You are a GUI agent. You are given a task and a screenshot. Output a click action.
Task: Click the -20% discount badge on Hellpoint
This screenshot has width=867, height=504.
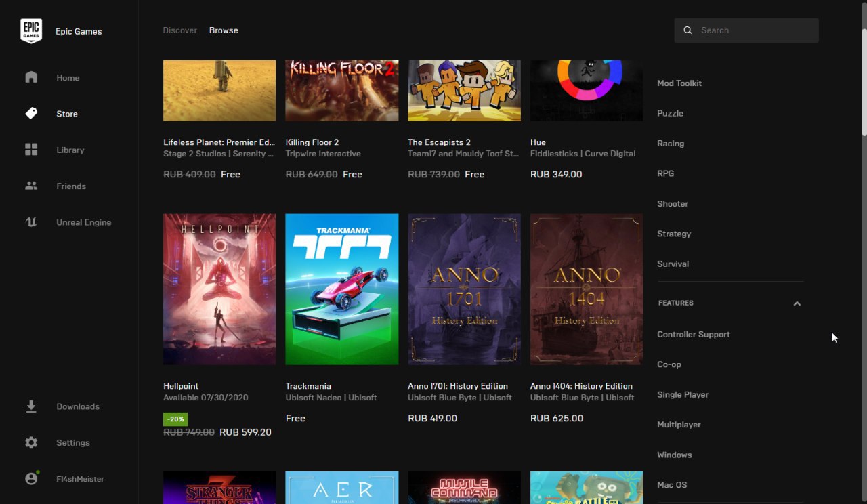pos(175,419)
